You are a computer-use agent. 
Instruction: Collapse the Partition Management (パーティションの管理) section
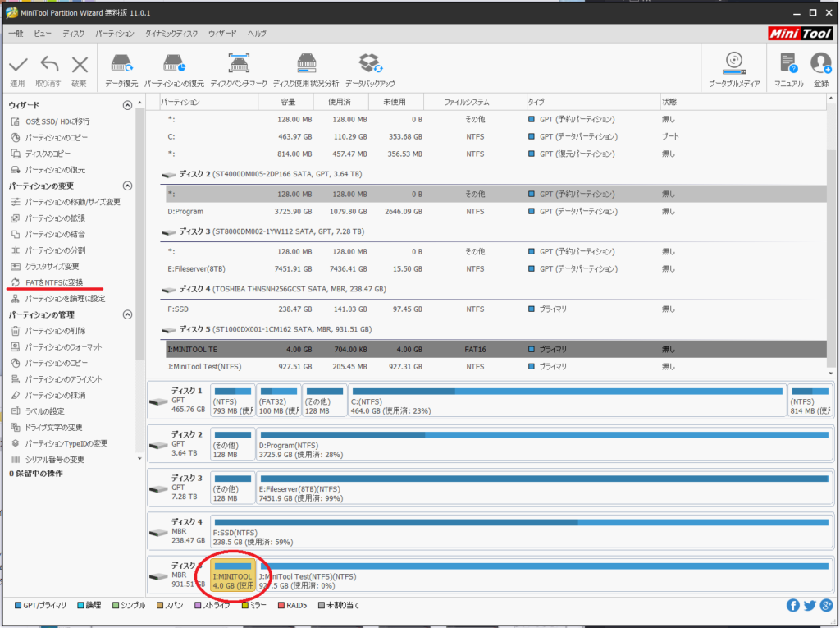click(127, 314)
